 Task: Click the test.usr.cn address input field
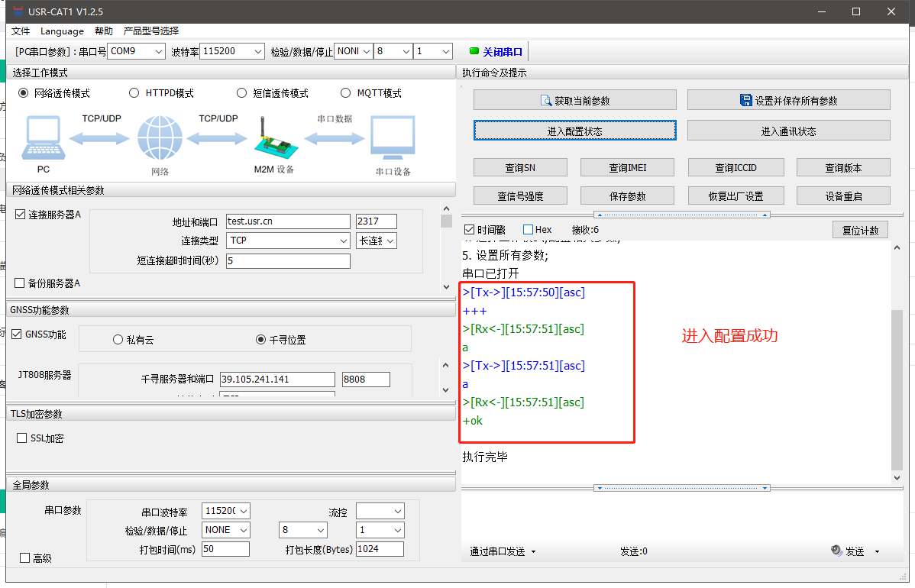click(287, 221)
